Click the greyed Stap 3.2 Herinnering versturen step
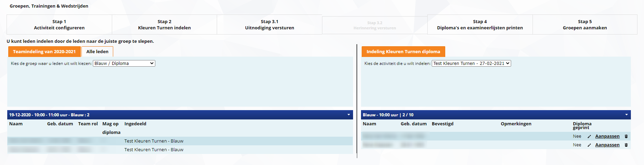 tap(374, 25)
